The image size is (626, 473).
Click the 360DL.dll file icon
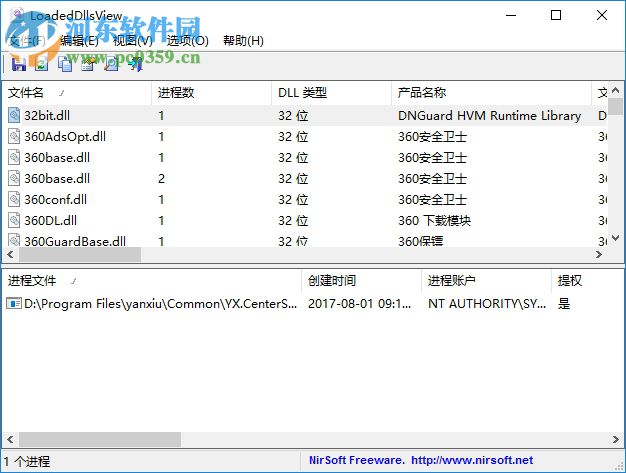point(14,220)
